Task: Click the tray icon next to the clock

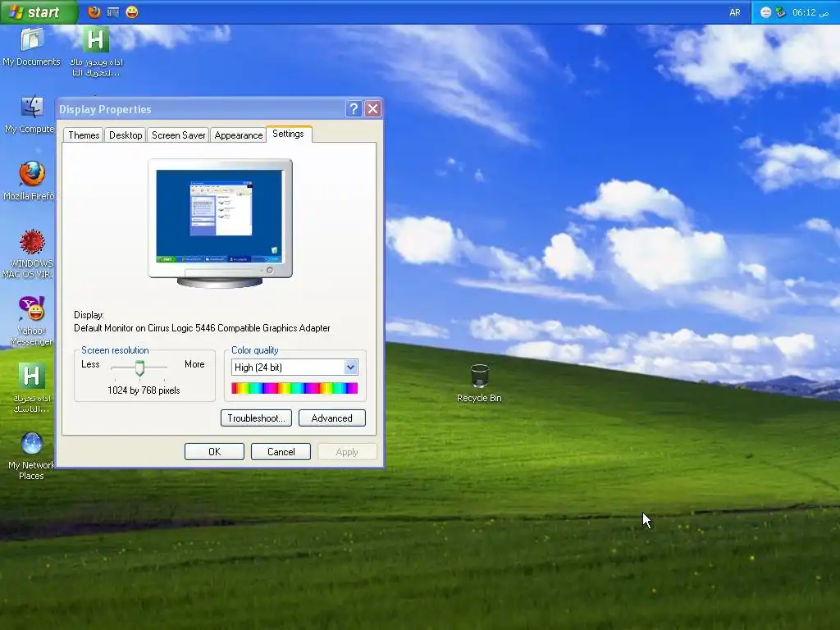Action: pyautogui.click(x=781, y=12)
